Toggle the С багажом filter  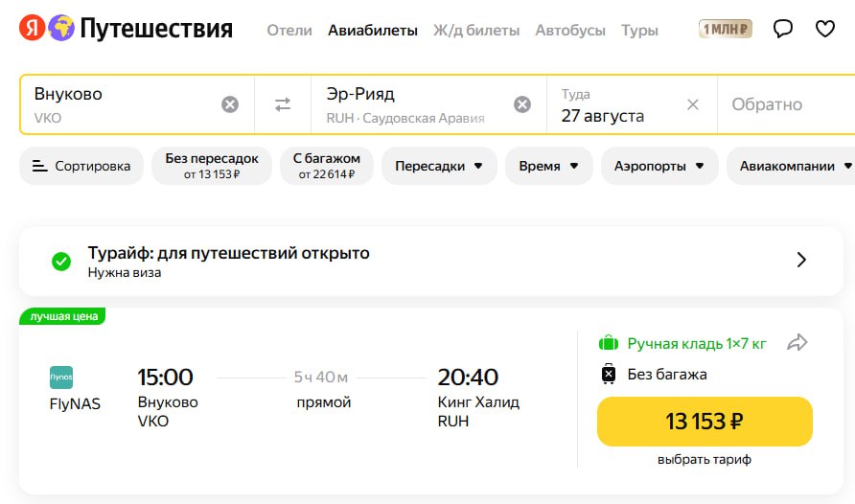pyautogui.click(x=327, y=166)
